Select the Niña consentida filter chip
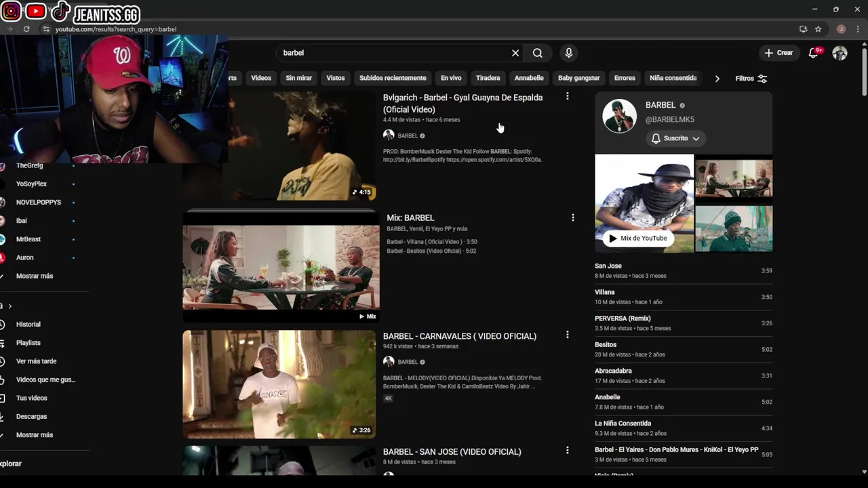Image resolution: width=868 pixels, height=488 pixels. point(673,78)
